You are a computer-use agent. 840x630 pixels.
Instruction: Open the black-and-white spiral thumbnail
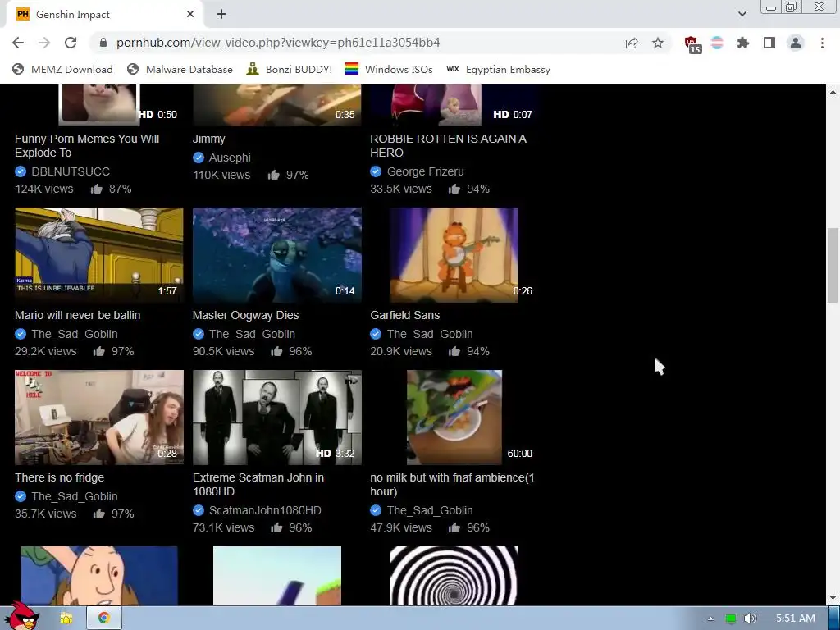pos(454,576)
